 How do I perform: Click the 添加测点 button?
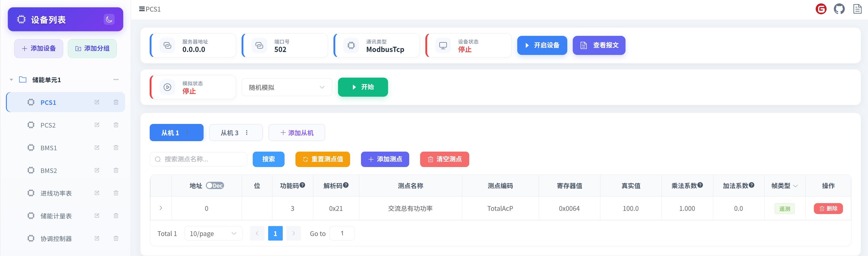(385, 159)
